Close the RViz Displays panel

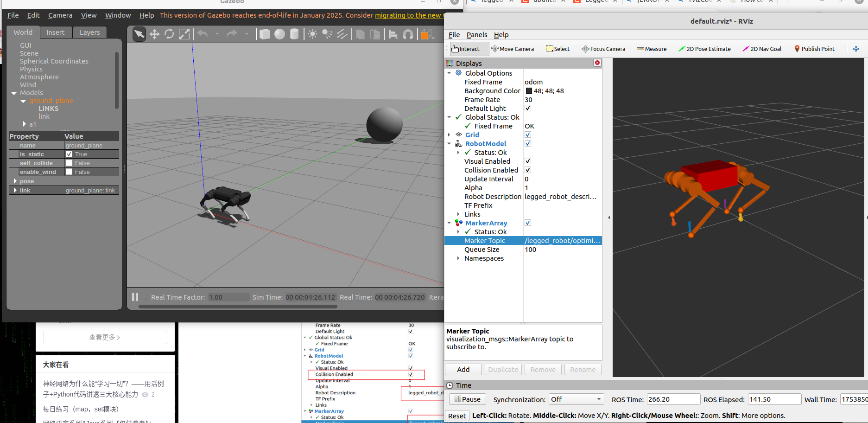[597, 63]
